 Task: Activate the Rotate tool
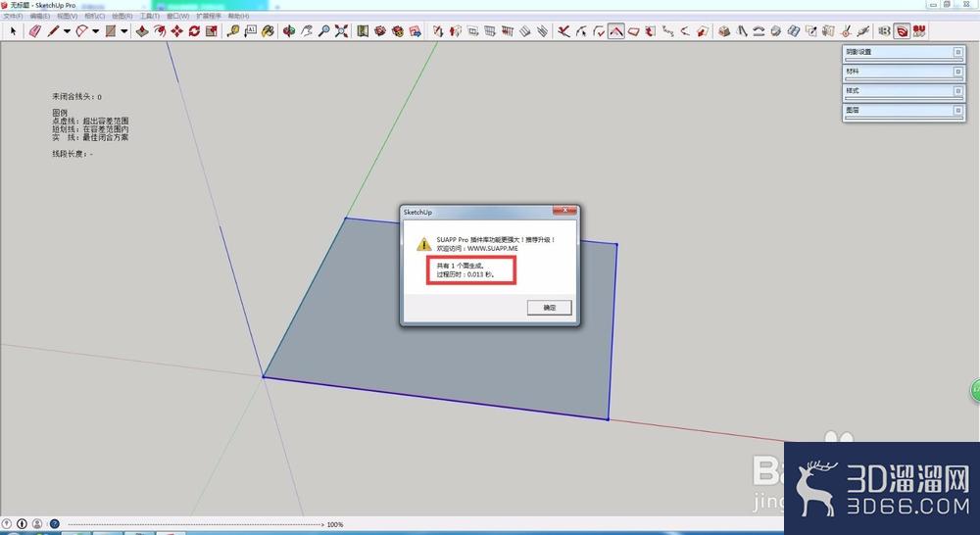[194, 30]
